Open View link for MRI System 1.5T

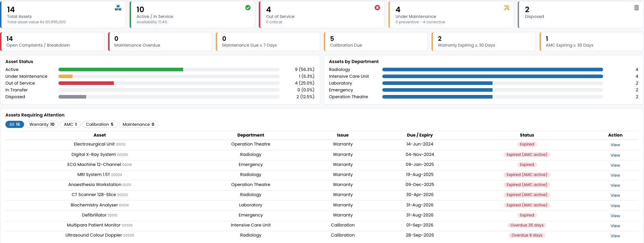[615, 175]
